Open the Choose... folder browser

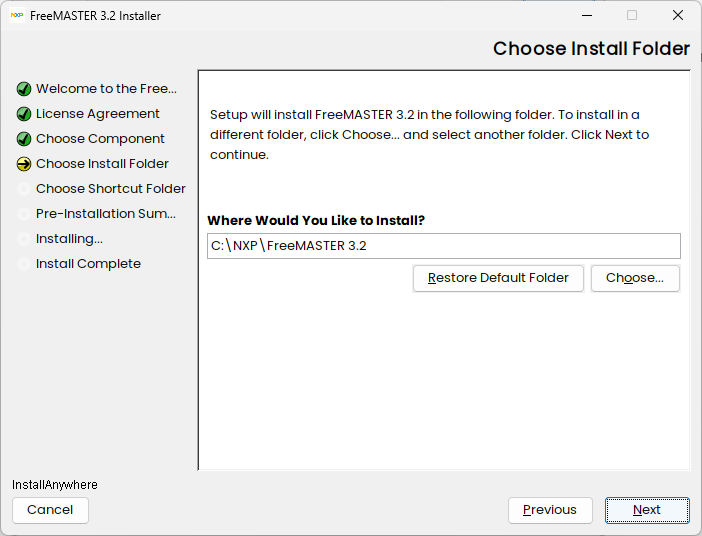pos(635,278)
